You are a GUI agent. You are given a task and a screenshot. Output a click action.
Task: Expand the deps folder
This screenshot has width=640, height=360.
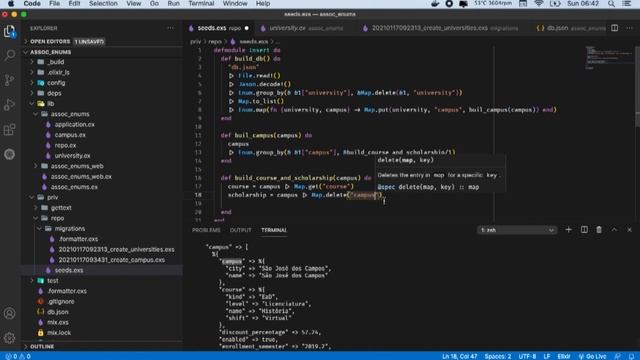click(102, 93)
